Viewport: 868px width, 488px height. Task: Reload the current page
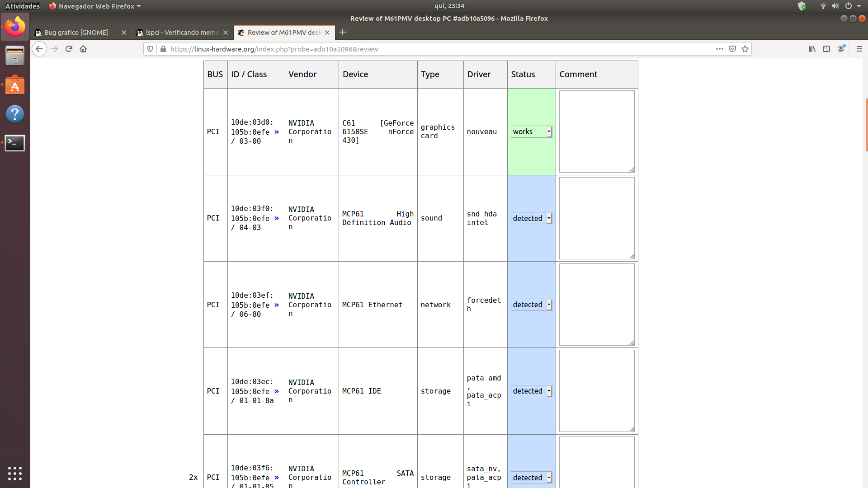[69, 49]
